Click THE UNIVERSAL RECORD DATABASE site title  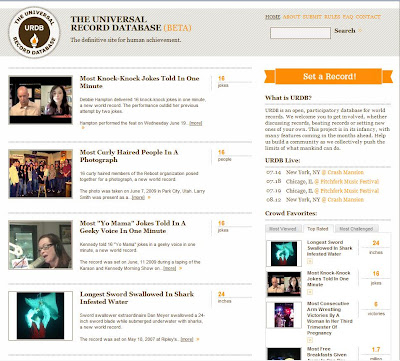[x=131, y=23]
